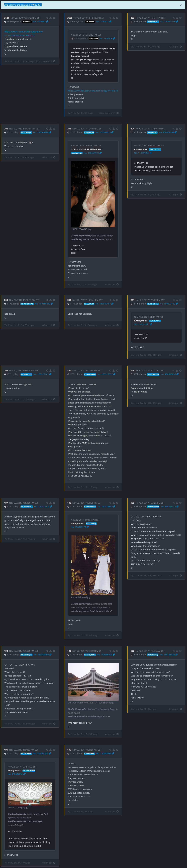This screenshot has width=187, height=868.
Task: Open the bbc.com technology news link
Action: pyautogui.click(x=93, y=91)
